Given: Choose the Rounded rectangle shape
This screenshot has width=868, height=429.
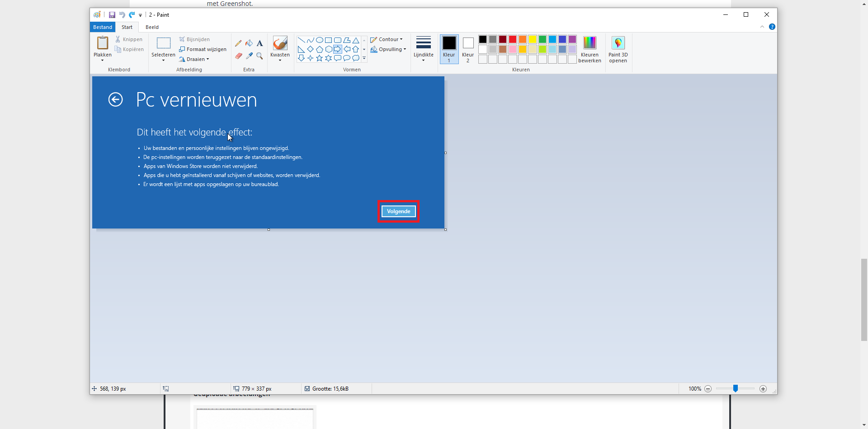Looking at the screenshot, I should point(338,40).
